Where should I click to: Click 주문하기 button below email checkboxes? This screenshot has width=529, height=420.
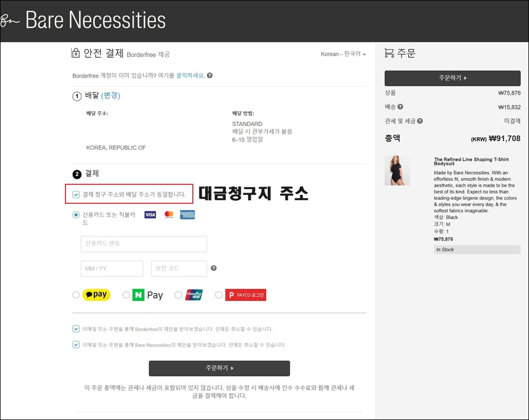click(x=219, y=368)
